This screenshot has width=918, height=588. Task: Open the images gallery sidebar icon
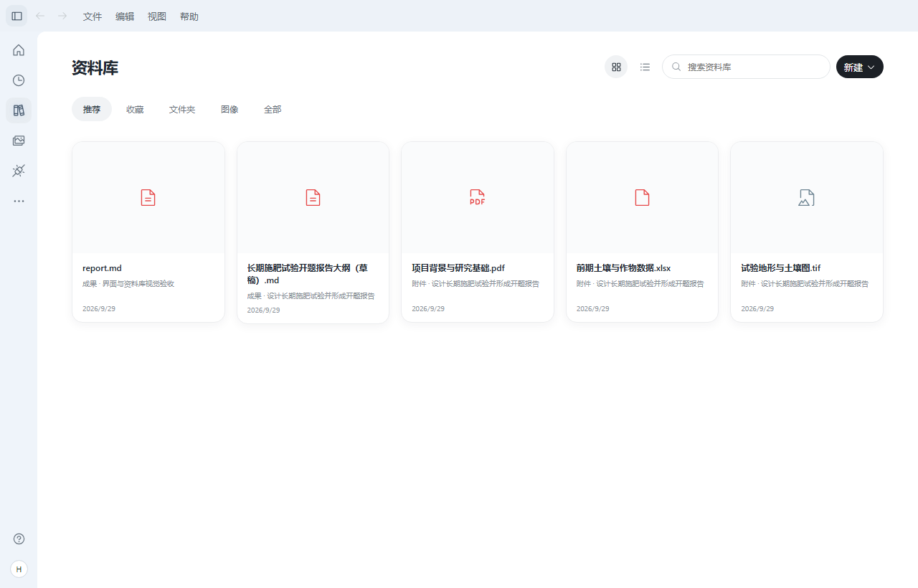(x=19, y=141)
